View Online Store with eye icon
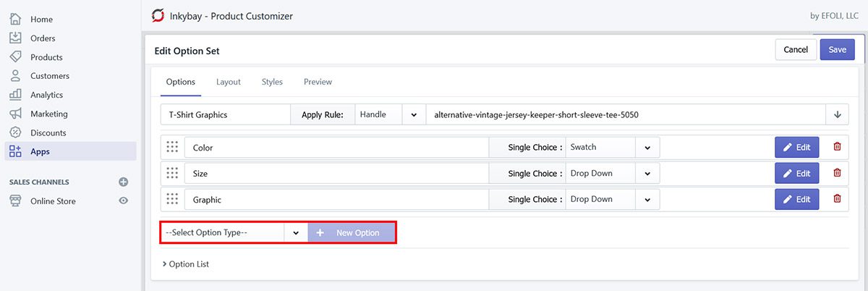868x291 pixels. point(124,201)
